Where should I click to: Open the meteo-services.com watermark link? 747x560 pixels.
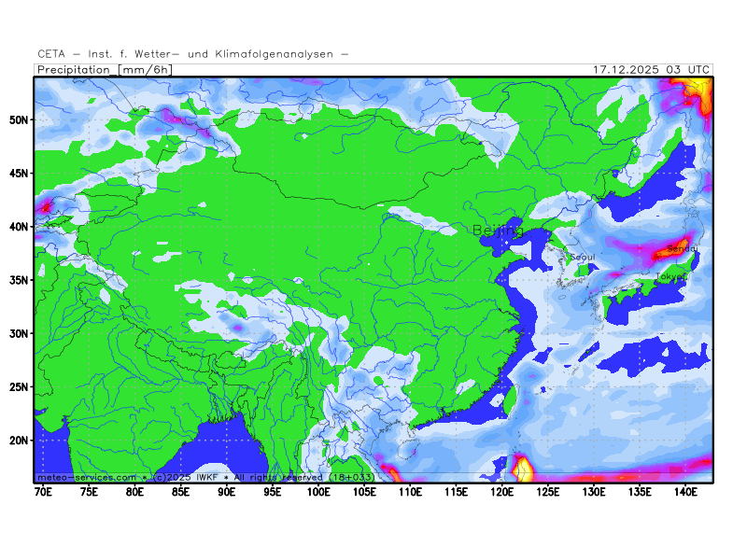(x=89, y=477)
